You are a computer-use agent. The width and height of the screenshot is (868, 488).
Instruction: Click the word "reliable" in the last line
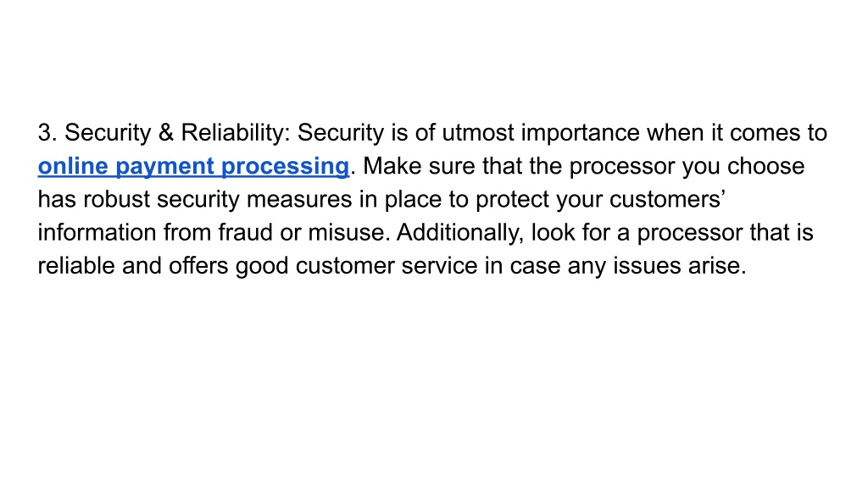pyautogui.click(x=76, y=266)
